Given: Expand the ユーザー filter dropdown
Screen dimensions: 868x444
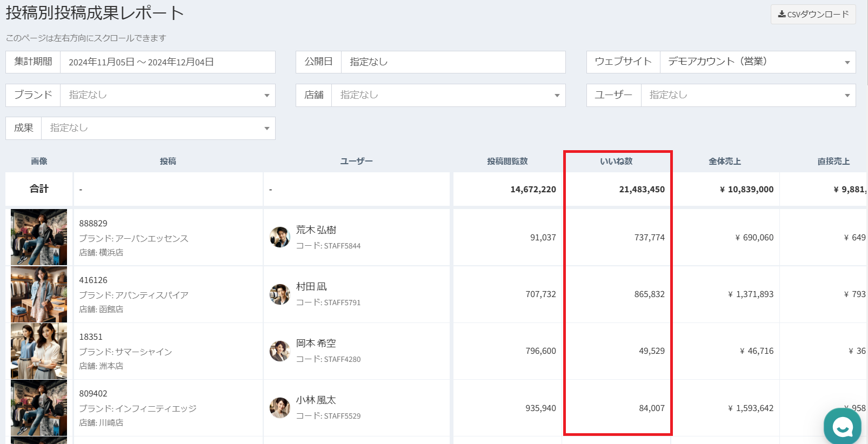Looking at the screenshot, I should point(748,95).
